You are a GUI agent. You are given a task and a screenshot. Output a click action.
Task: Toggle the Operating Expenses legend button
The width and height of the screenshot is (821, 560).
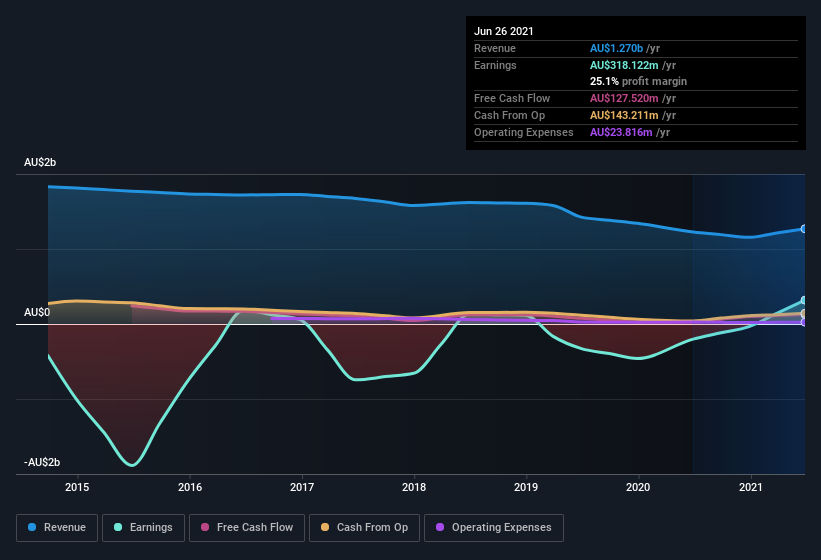click(494, 528)
